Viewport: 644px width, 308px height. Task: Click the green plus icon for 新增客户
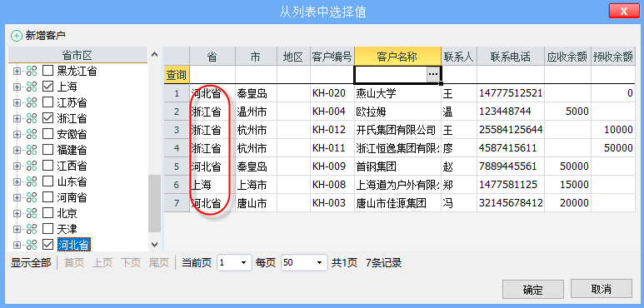point(17,36)
